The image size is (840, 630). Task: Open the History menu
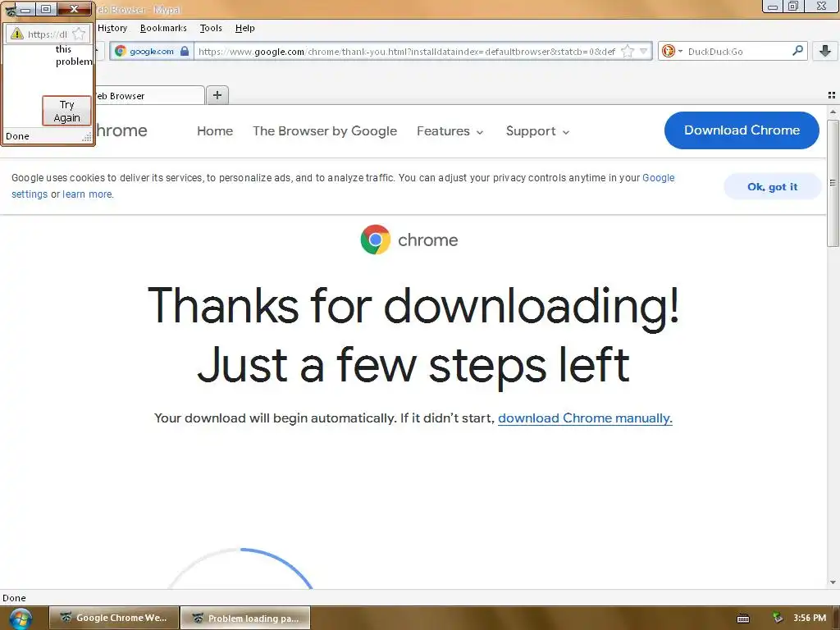(x=112, y=28)
